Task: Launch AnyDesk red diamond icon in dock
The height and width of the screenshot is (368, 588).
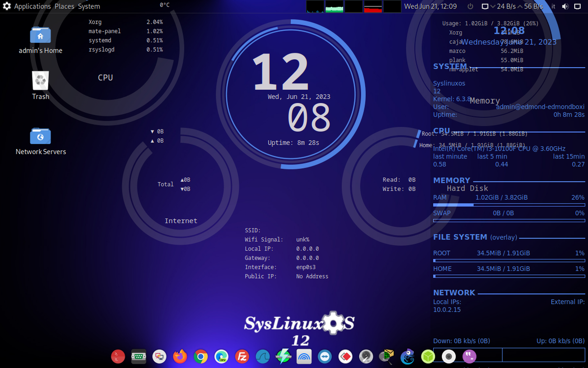Action: [346, 356]
